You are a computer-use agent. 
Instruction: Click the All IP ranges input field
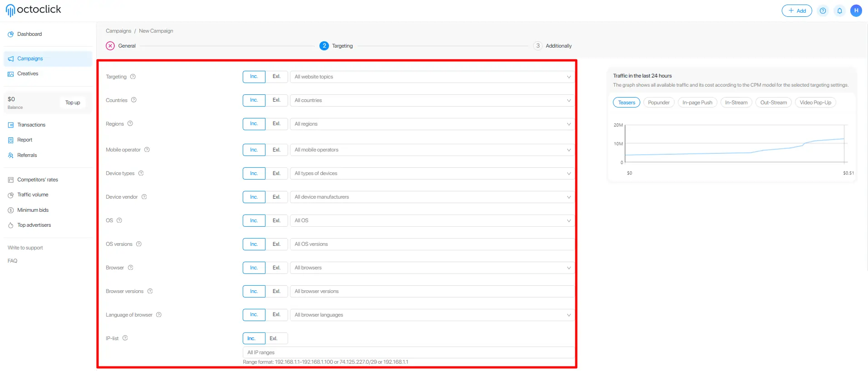[x=408, y=352]
